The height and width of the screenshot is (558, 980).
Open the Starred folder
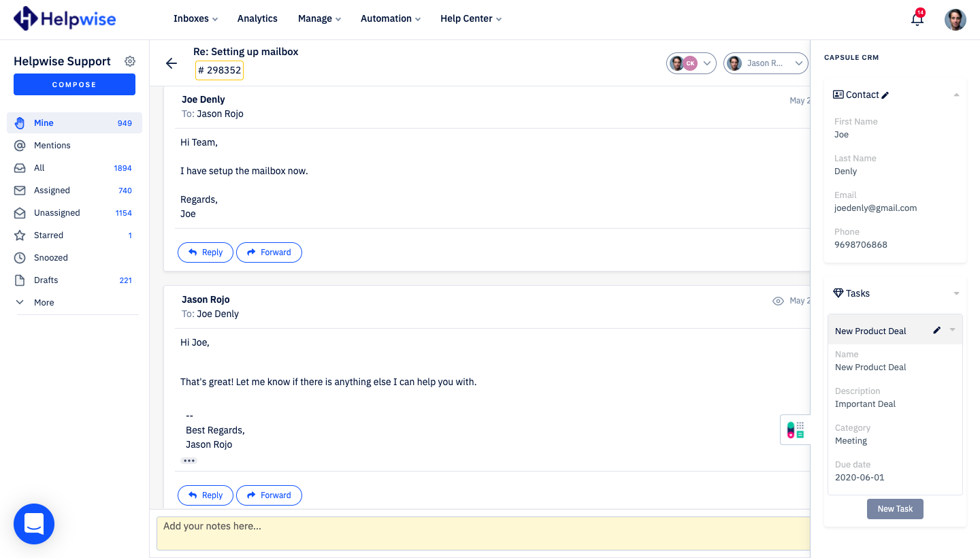(74, 235)
